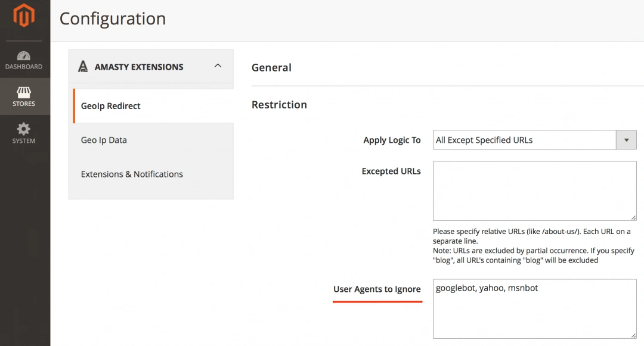Open the Extensions & Notifications tab

click(x=132, y=174)
